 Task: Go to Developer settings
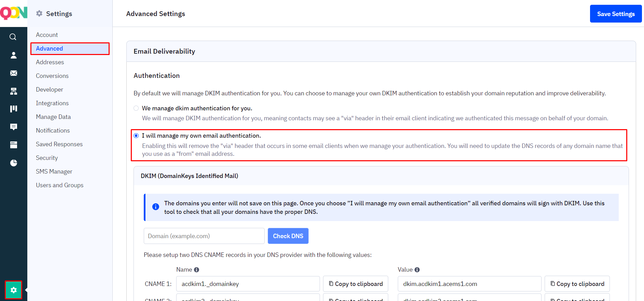click(50, 90)
